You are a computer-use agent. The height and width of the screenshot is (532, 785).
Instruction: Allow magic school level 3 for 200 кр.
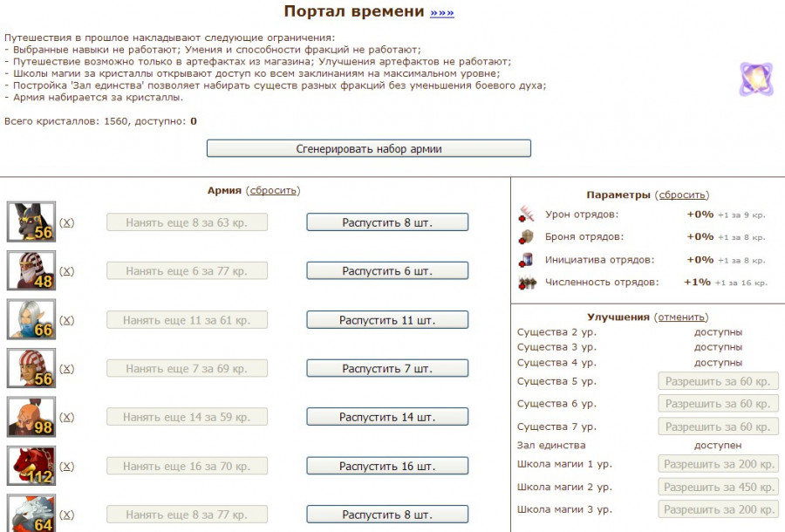[x=718, y=509]
